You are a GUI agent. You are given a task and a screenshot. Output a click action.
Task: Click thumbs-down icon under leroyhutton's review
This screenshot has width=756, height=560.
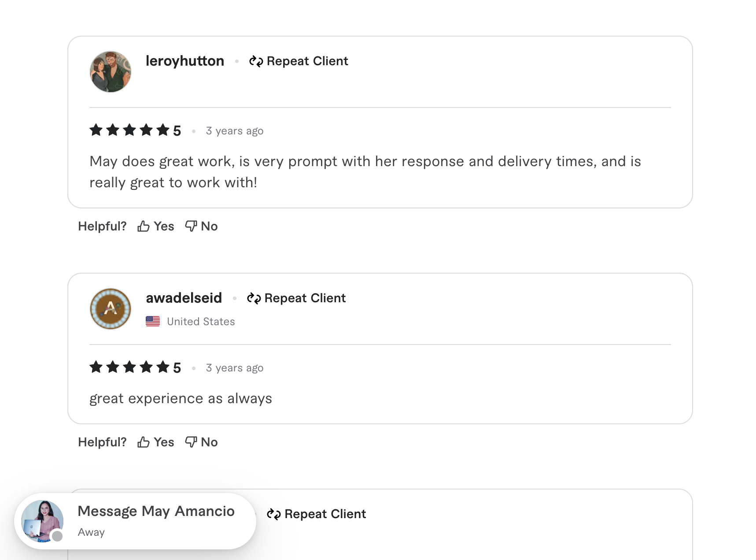(191, 226)
